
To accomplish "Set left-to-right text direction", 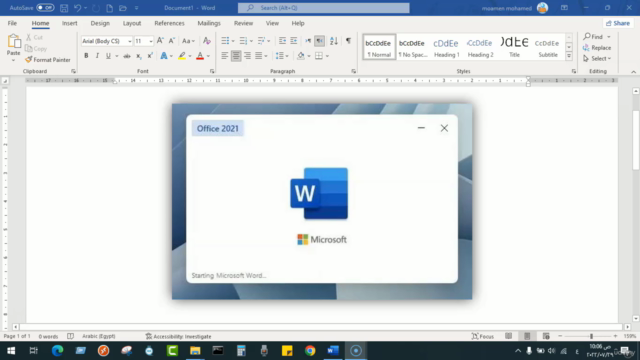I will pyautogui.click(x=308, y=41).
